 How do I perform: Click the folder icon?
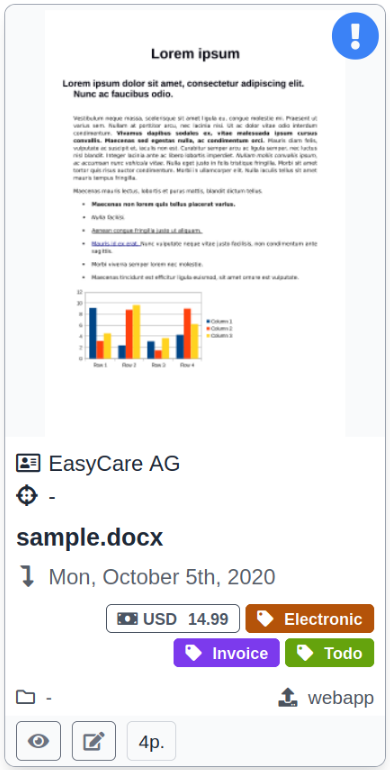click(x=26, y=697)
